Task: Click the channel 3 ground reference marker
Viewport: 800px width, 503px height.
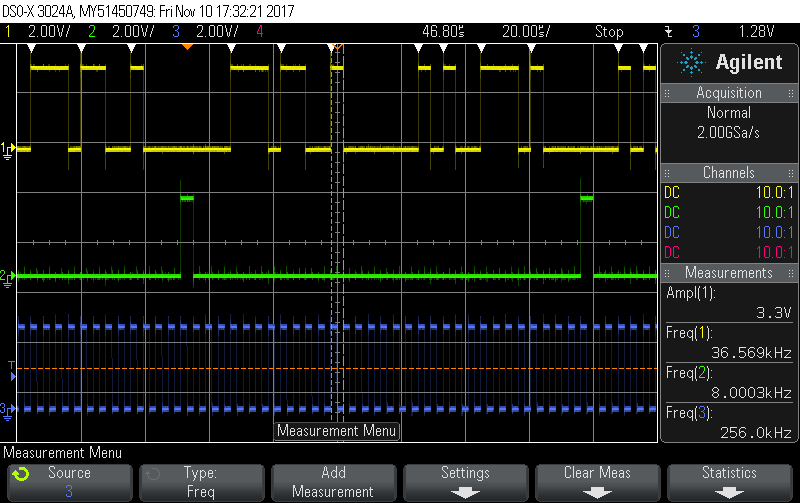Action: (8, 411)
